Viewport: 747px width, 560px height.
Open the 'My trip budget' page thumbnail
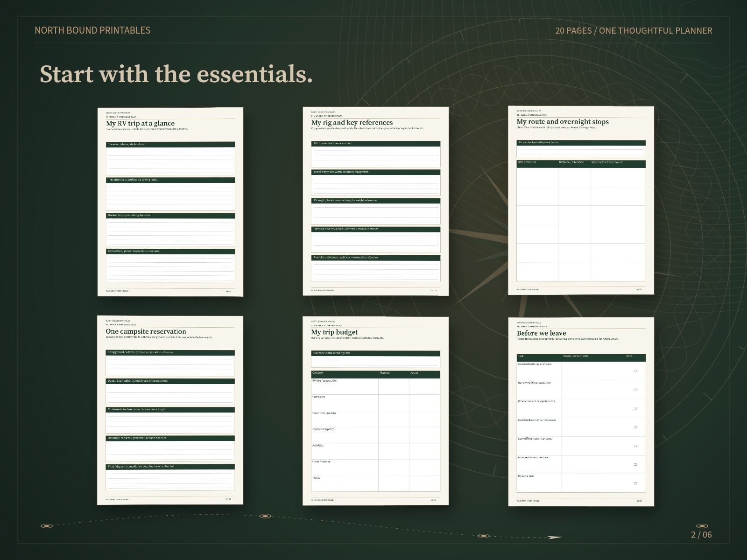(376, 411)
